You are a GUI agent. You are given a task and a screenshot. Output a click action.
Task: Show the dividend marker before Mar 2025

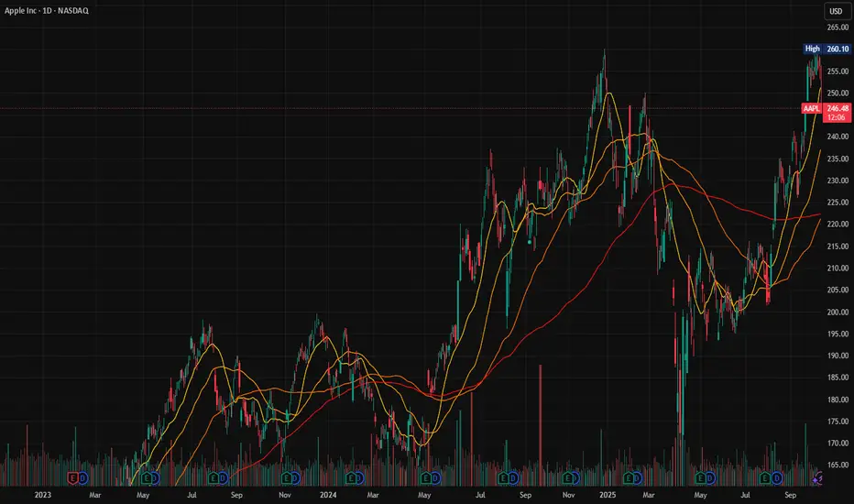637,478
